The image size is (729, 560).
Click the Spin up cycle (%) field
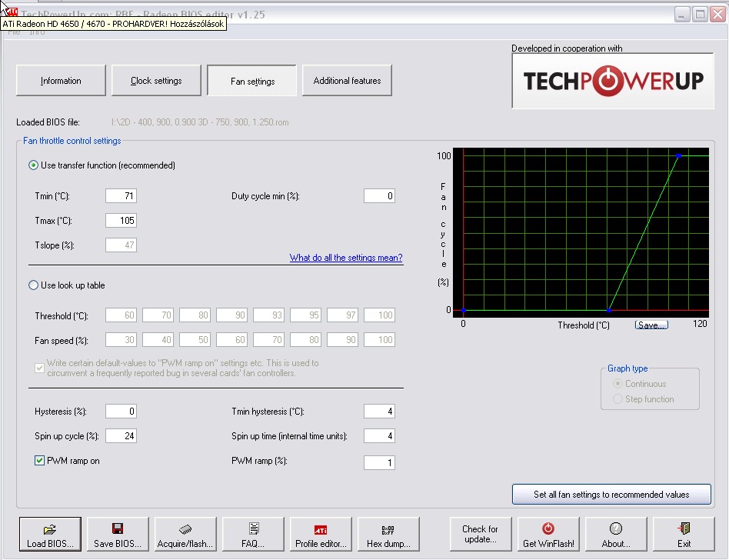121,436
